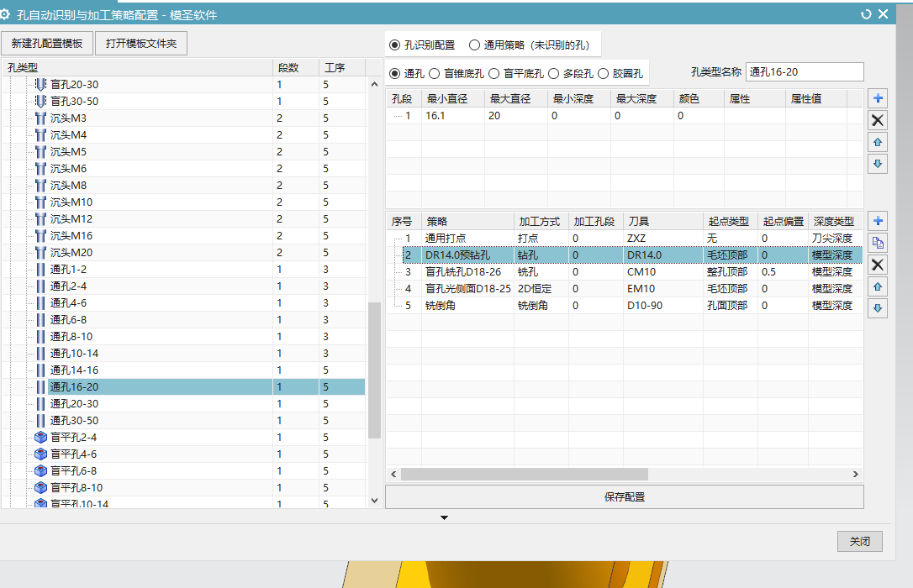This screenshot has width=913, height=588.
Task: Click the 孔类型 column header
Action: click(x=137, y=67)
